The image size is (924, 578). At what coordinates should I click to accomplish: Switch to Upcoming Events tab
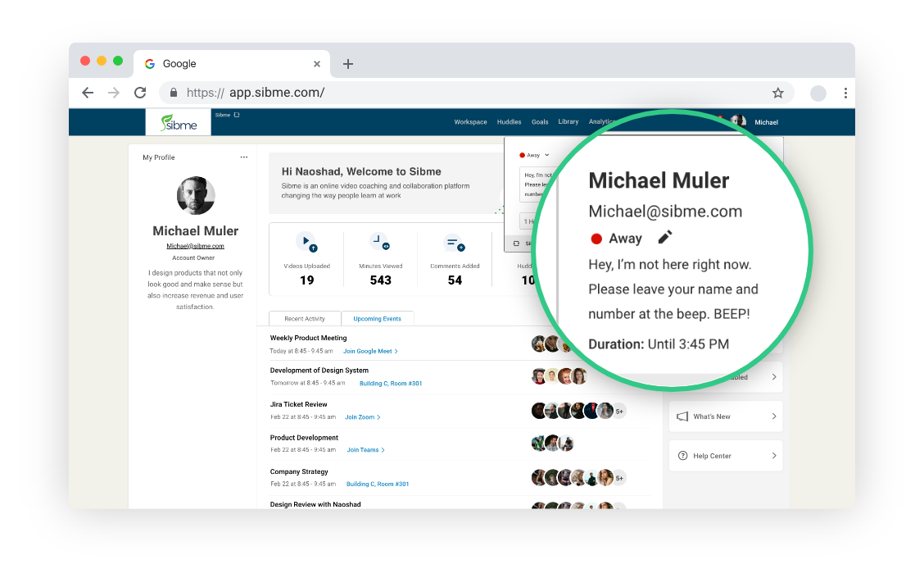pos(377,318)
